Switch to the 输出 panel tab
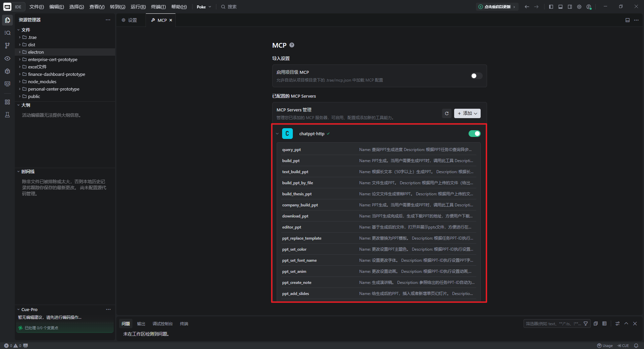 pyautogui.click(x=141, y=323)
